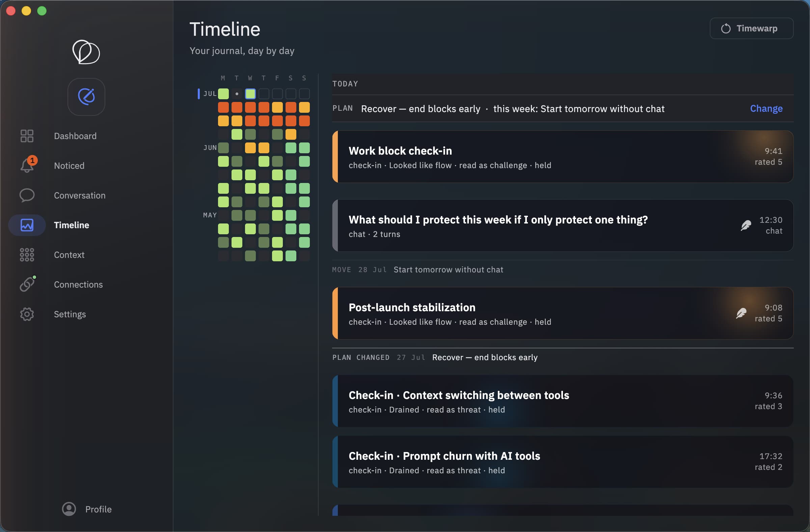The width and height of the screenshot is (810, 532).
Task: Open the 'What should I protect this week' chat entry
Action: tap(563, 225)
